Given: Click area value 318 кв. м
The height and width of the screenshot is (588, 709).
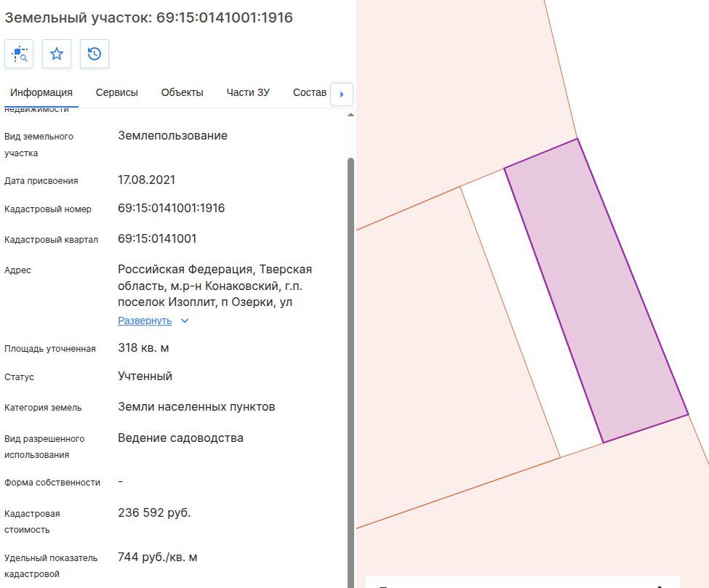Looking at the screenshot, I should pos(143,348).
